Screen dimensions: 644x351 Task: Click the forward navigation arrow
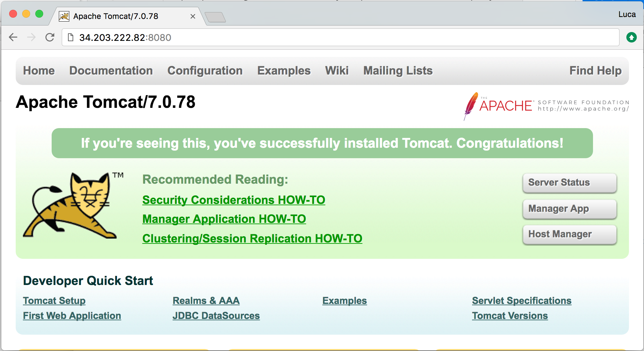[x=31, y=37]
